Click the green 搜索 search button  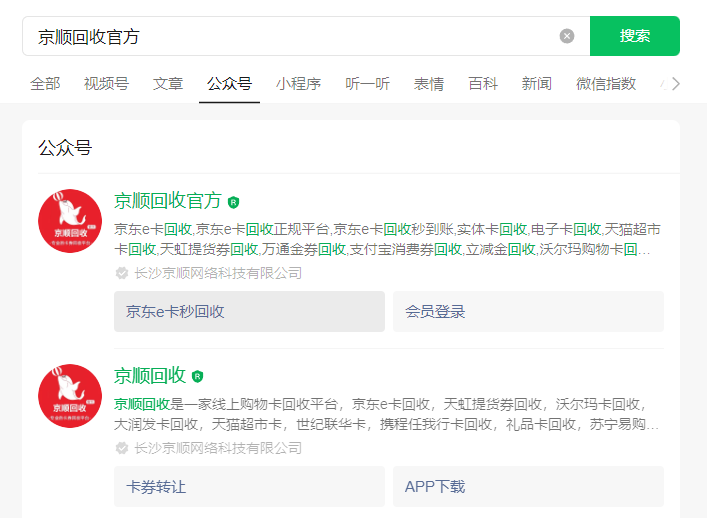(635, 36)
